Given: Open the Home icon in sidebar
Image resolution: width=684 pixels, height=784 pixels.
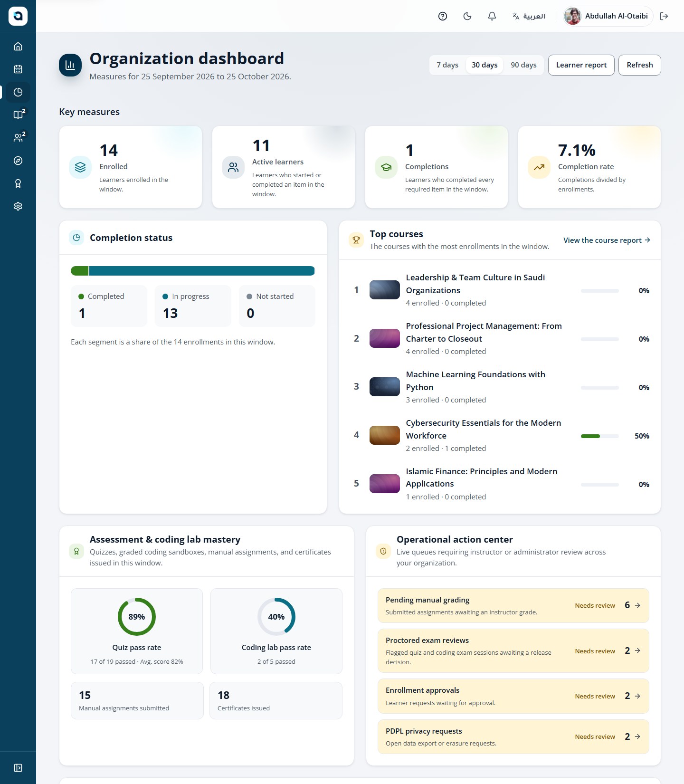Looking at the screenshot, I should (18, 47).
